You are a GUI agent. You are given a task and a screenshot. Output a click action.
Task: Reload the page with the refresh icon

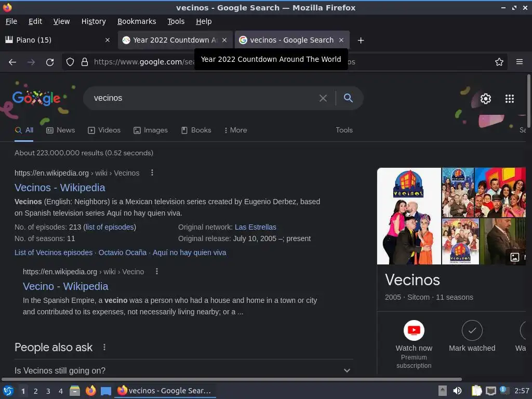[50, 62]
